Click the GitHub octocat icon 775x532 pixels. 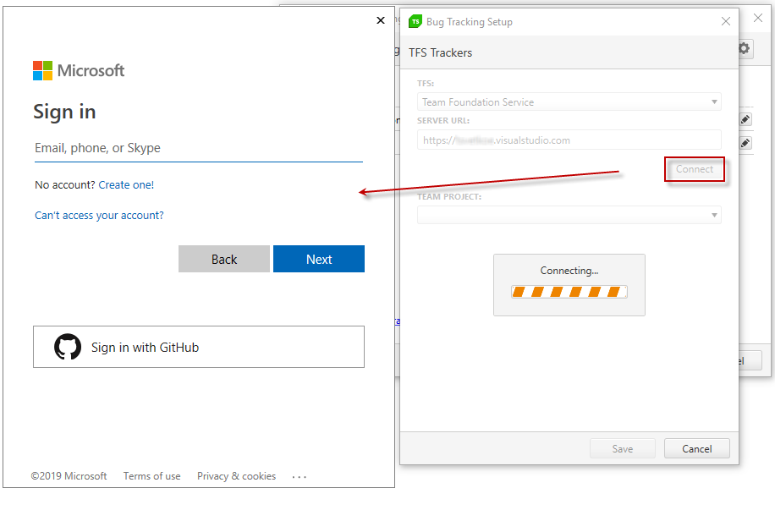[68, 347]
